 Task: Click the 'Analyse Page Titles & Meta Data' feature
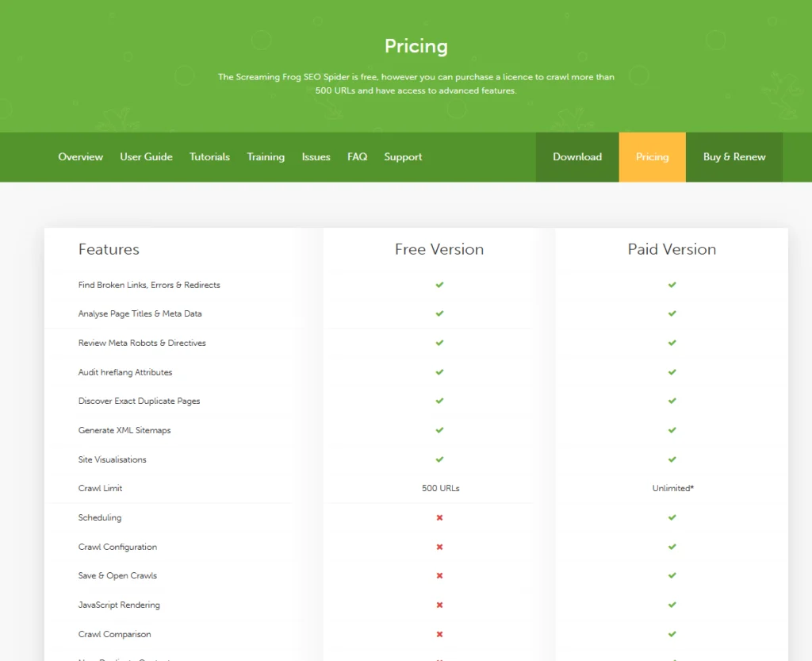[x=140, y=313]
